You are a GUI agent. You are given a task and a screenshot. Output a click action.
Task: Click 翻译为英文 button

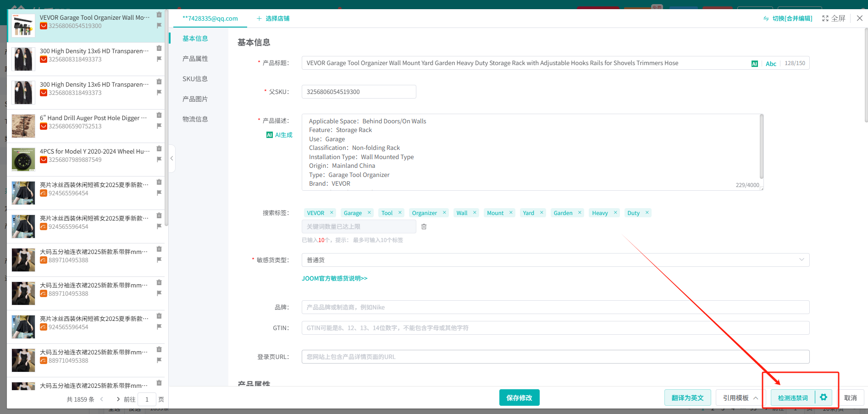687,397
